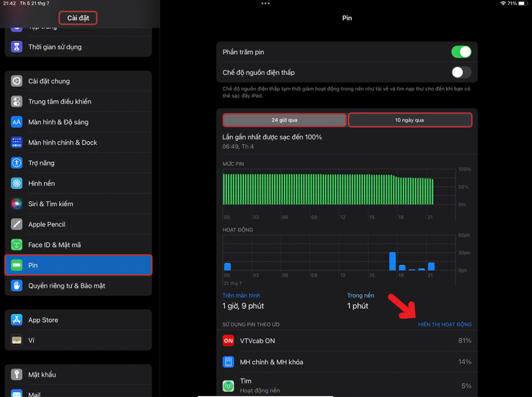Image resolution: width=532 pixels, height=397 pixels.
Task: Tap the clock 21:42 in status bar
Action: tap(9, 4)
